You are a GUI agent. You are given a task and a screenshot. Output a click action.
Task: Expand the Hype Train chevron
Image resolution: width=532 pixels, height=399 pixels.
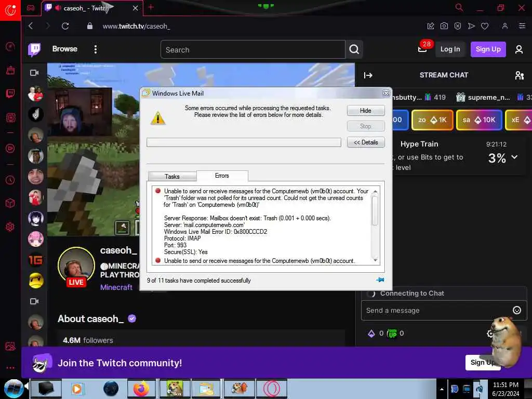coord(514,157)
